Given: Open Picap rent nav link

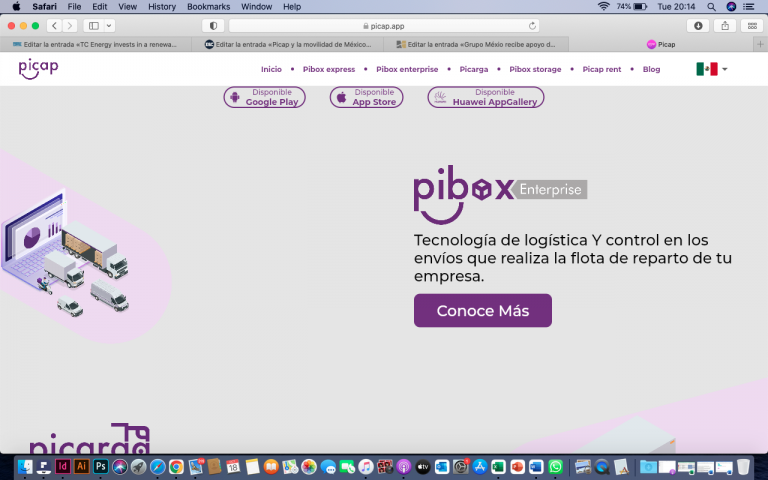Looking at the screenshot, I should pos(601,70).
